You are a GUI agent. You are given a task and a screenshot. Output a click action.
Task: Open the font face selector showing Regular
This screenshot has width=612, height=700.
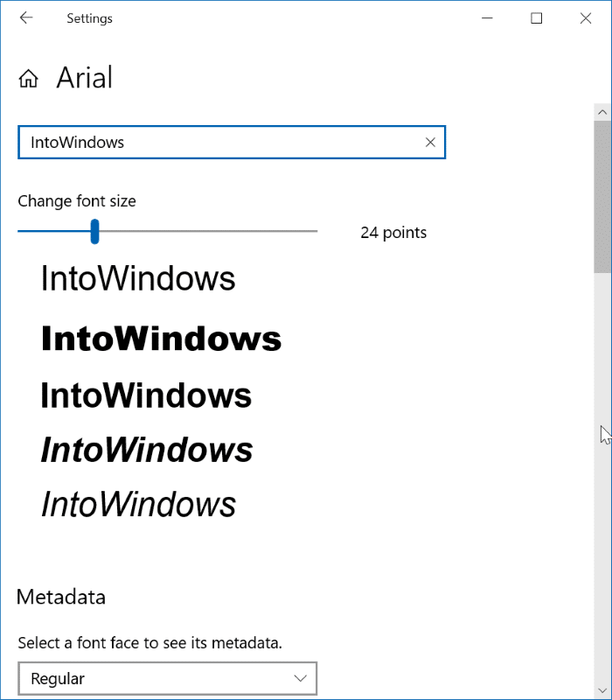(x=168, y=678)
